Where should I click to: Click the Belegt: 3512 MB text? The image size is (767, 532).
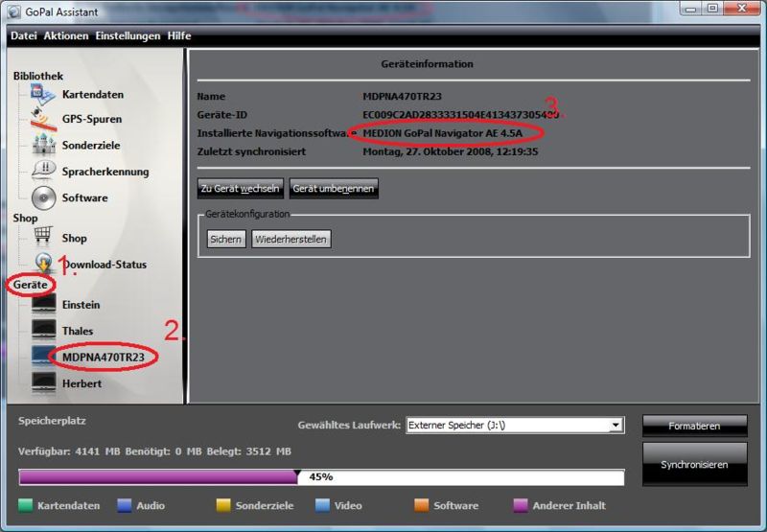tap(248, 451)
